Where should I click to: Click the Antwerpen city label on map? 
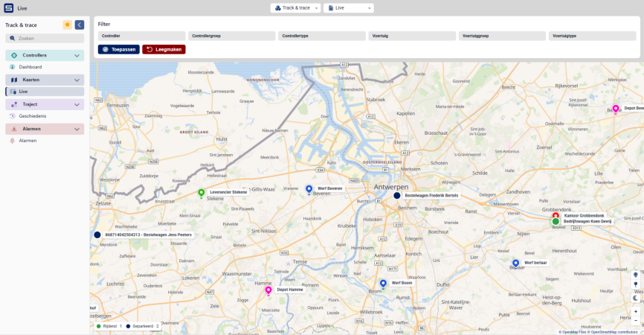pos(391,187)
